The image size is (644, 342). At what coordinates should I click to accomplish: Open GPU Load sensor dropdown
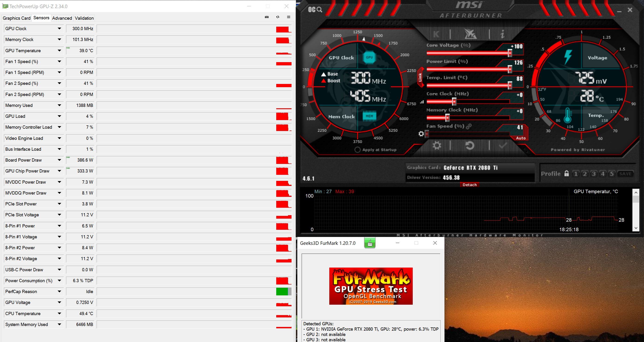pyautogui.click(x=59, y=116)
